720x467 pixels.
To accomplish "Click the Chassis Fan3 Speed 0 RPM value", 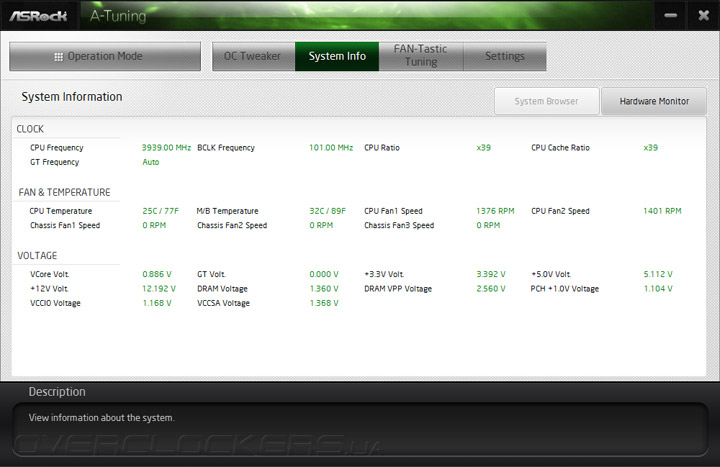I will point(488,225).
